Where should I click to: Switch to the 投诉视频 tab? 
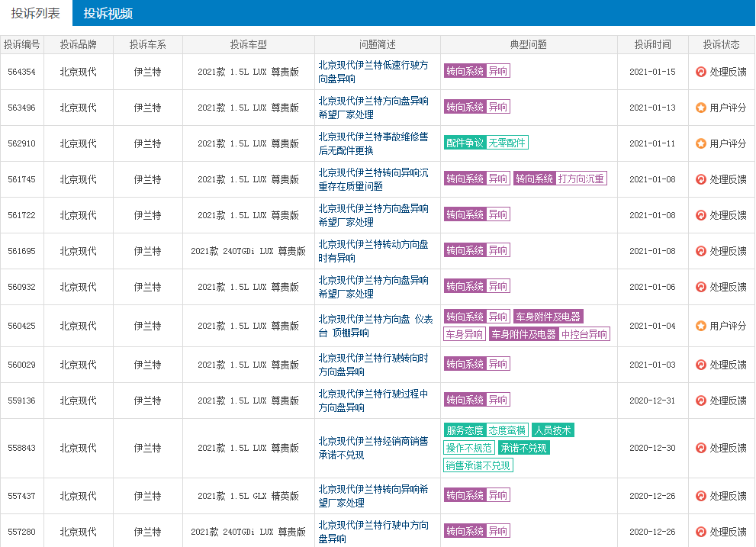[x=108, y=13]
